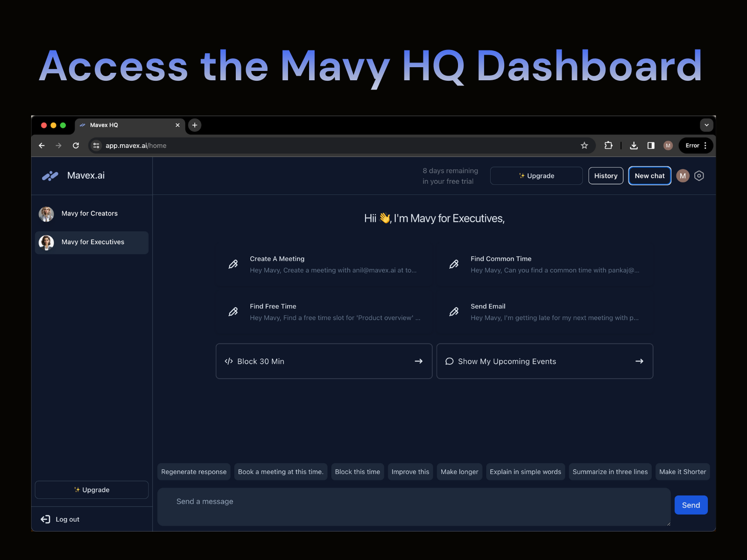
Task: Click the Mavex.ai logo icon
Action: pyautogui.click(x=50, y=176)
